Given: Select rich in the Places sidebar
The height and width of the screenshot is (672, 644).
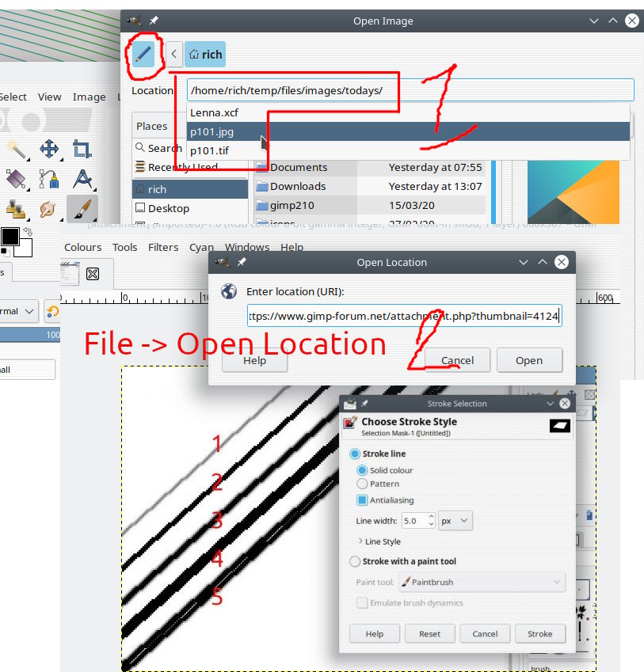Looking at the screenshot, I should click(x=190, y=189).
